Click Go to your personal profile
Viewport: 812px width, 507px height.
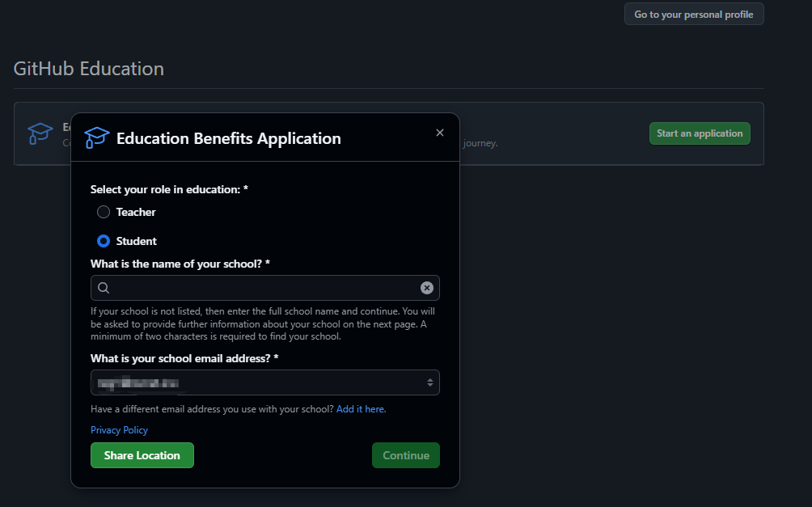[693, 15]
